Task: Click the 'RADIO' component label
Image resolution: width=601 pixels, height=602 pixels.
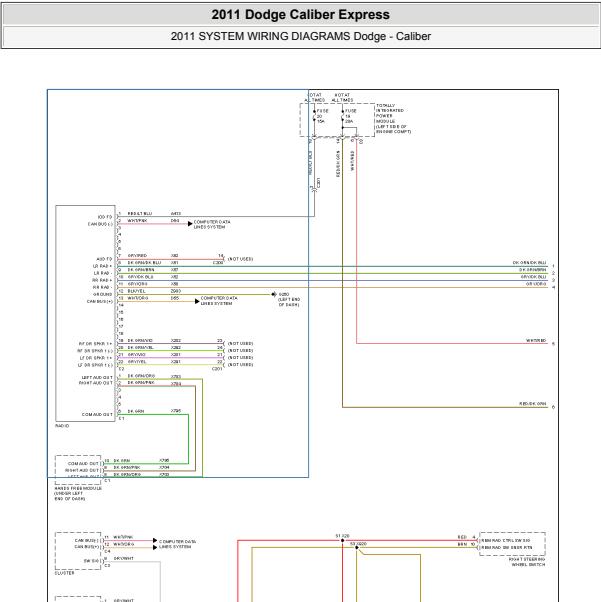Action: click(62, 426)
